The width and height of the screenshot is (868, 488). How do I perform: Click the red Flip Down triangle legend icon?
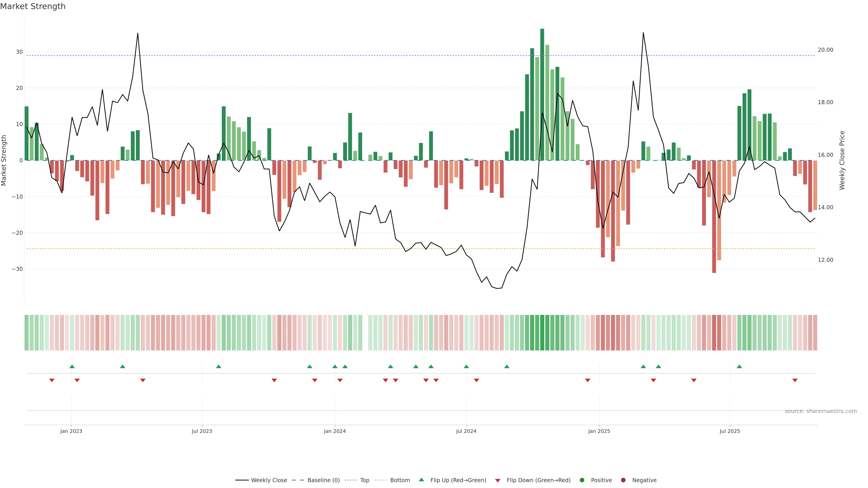click(x=498, y=481)
